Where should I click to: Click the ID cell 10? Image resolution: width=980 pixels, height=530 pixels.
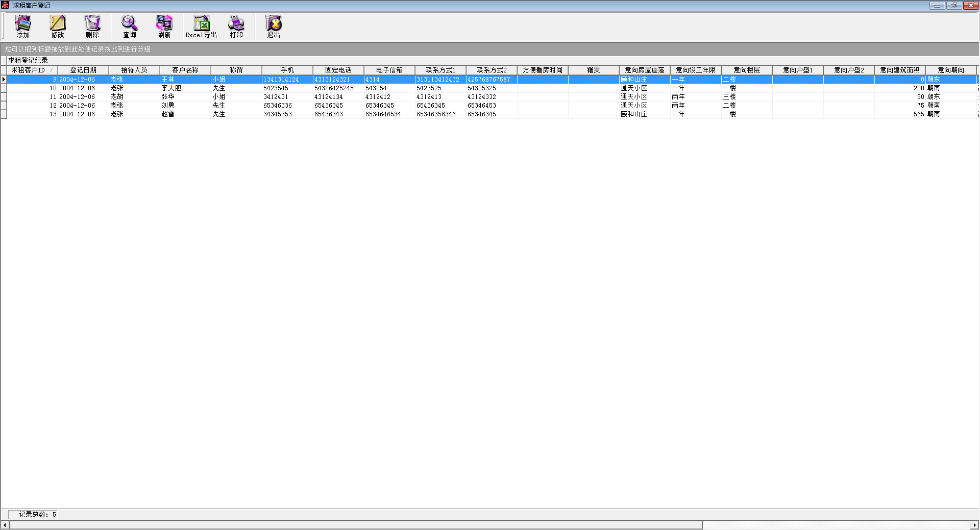[x=32, y=88]
